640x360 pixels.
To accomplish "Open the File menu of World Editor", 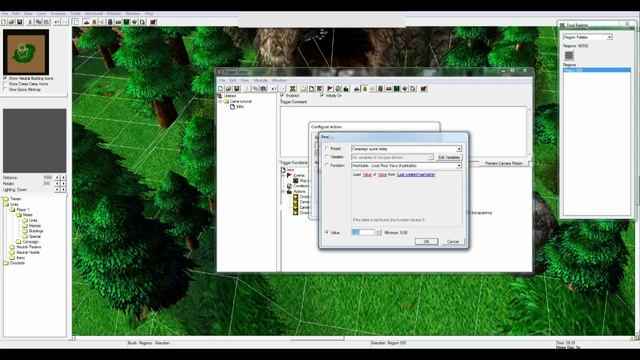I will [x=5, y=13].
